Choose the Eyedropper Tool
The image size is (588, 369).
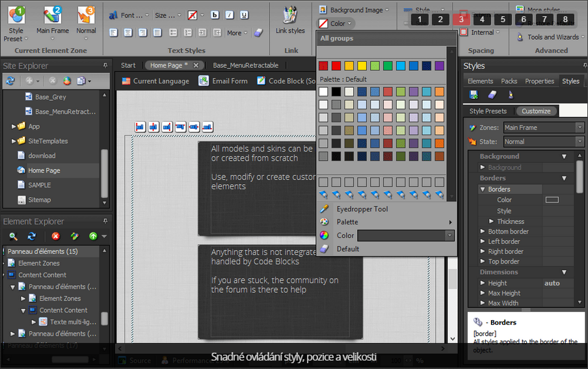point(362,209)
